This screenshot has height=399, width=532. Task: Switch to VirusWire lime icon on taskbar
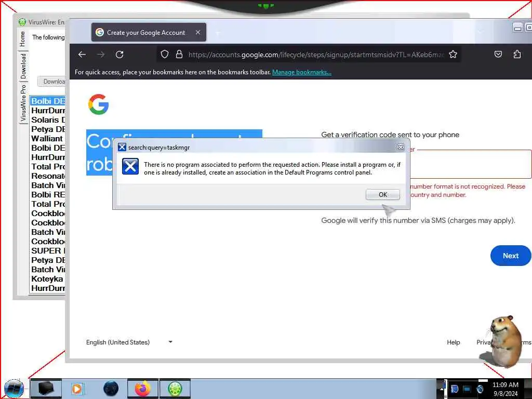point(175,389)
